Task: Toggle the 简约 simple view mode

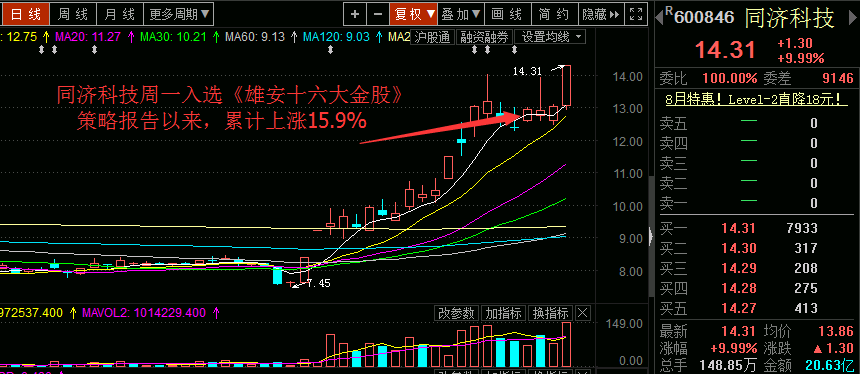Action: 553,14
